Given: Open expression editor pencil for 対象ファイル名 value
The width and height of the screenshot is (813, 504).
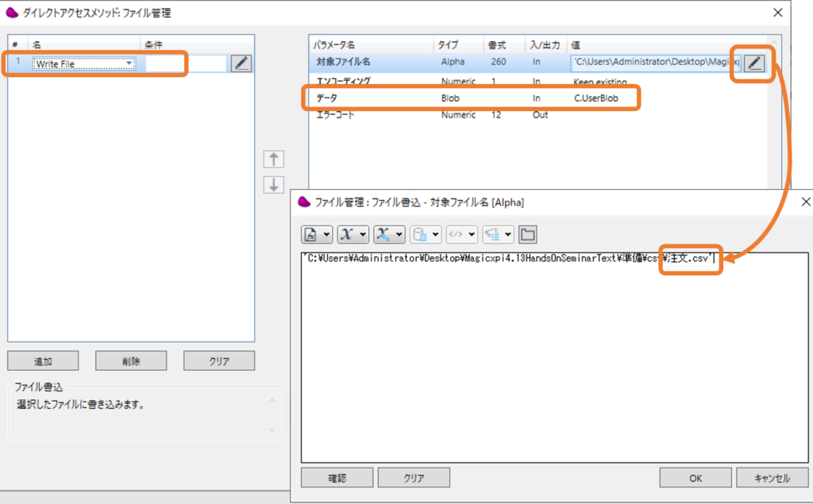Looking at the screenshot, I should [x=754, y=63].
